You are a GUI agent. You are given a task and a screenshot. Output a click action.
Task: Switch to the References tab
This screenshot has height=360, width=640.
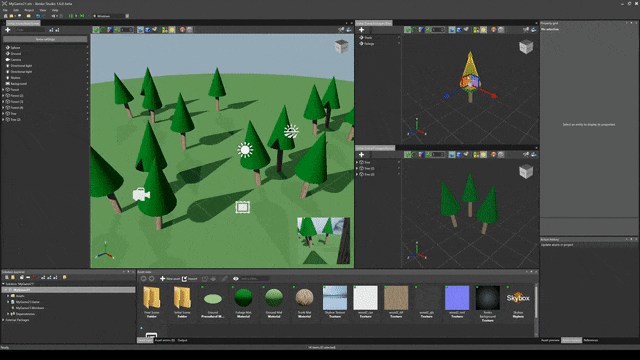(x=591, y=340)
